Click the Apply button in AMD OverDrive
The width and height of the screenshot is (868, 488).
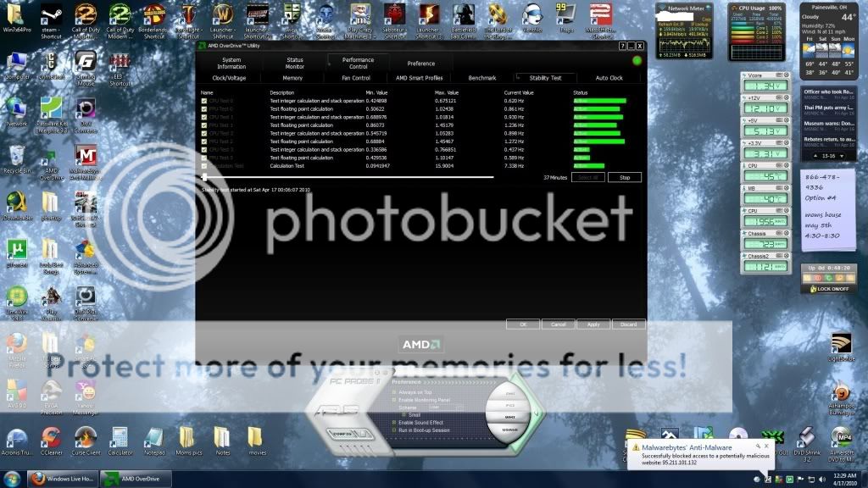tap(593, 324)
